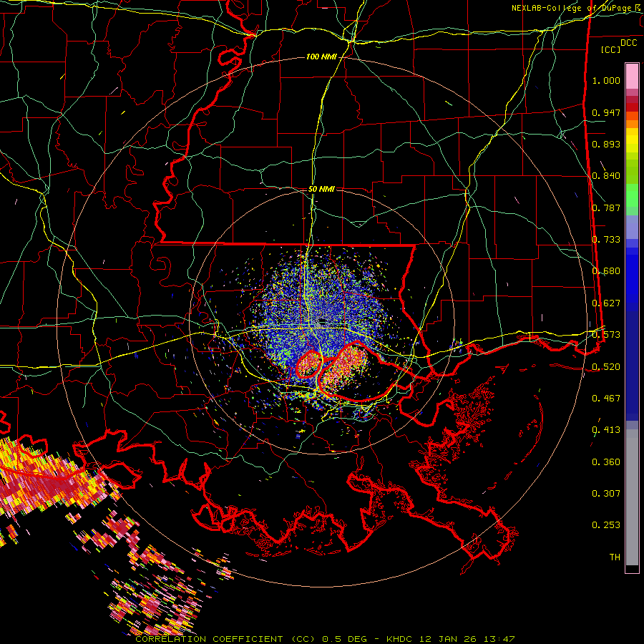The width and height of the screenshot is (644, 644).
Task: Click the TH threshold legend label
Action: pos(615,557)
